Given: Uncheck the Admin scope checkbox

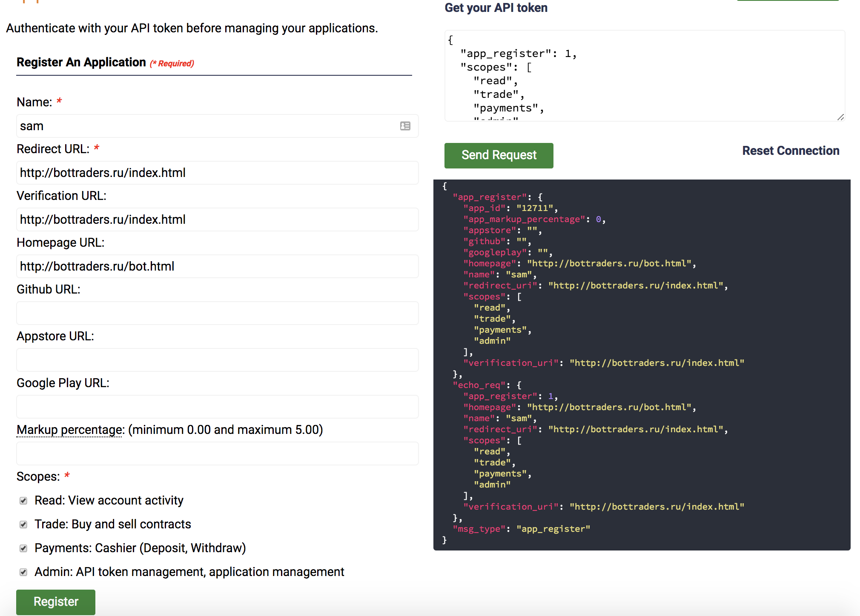Looking at the screenshot, I should pos(23,572).
